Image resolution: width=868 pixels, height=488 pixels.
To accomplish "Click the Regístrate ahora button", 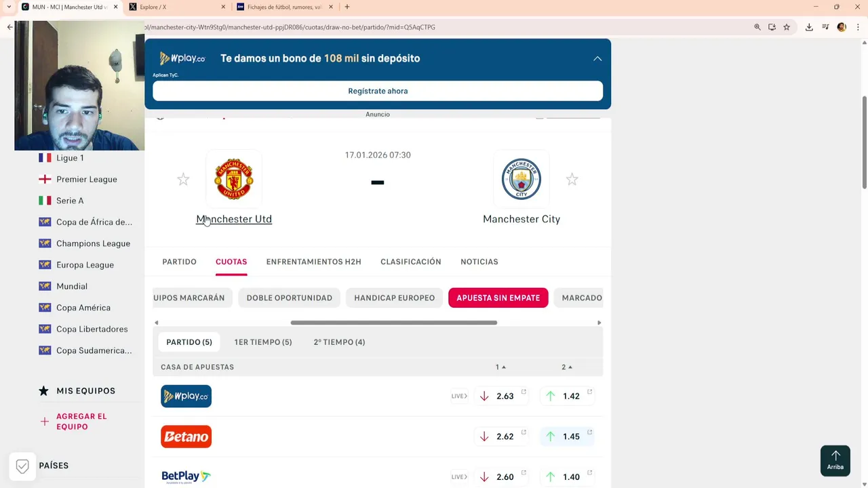I will click(378, 91).
